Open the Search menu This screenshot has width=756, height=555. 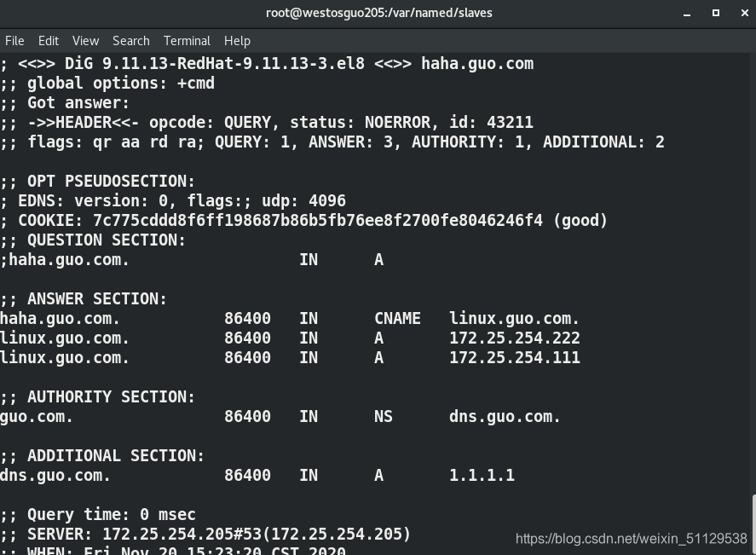[130, 41]
